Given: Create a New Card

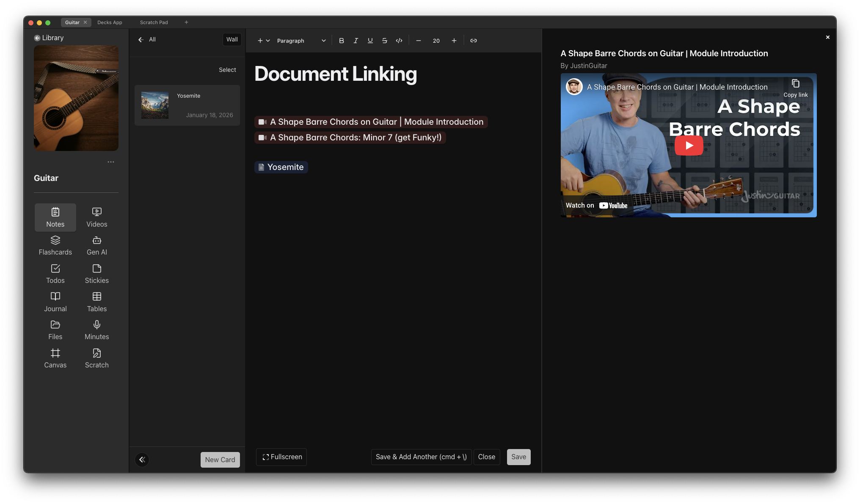Looking at the screenshot, I should coord(220,460).
